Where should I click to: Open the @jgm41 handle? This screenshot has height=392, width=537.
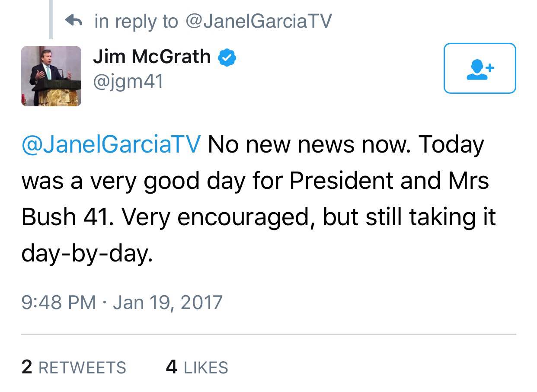[128, 81]
